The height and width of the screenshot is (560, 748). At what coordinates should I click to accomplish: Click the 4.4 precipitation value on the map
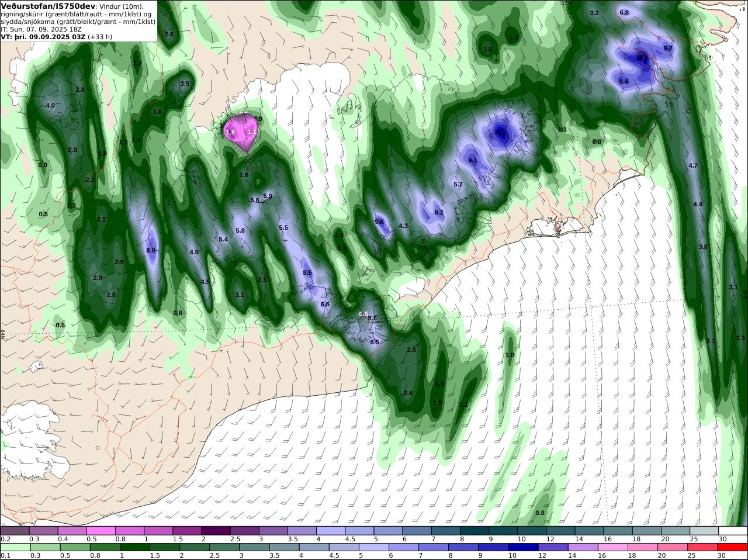(x=698, y=204)
